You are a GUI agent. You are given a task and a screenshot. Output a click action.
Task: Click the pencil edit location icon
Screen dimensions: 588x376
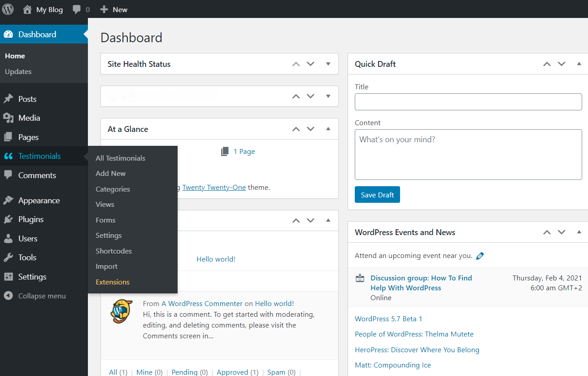pos(480,256)
